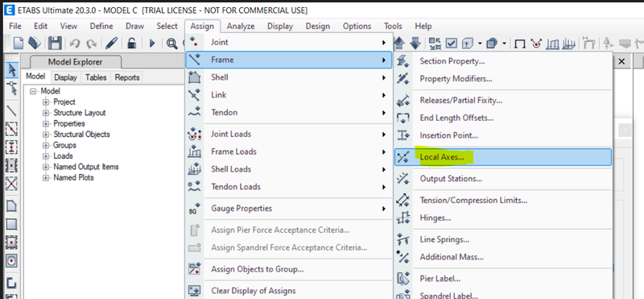Choose Insertion Point... menu entry
Screen dimensions: 644x299
502,135
